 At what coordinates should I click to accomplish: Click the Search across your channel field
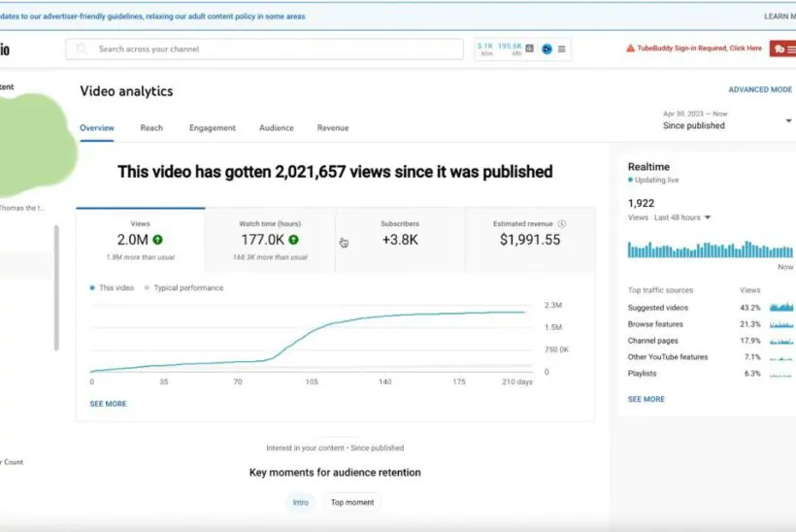pos(272,49)
